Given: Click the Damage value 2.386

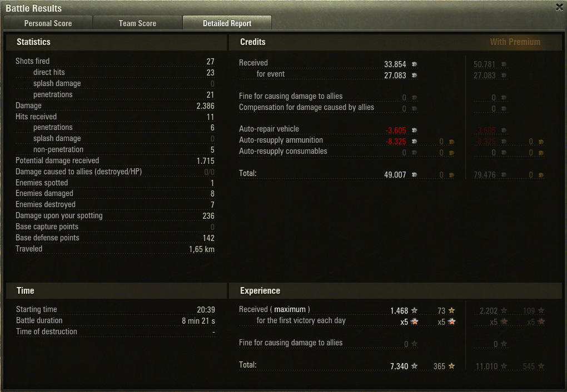Looking at the screenshot, I should click(205, 106).
